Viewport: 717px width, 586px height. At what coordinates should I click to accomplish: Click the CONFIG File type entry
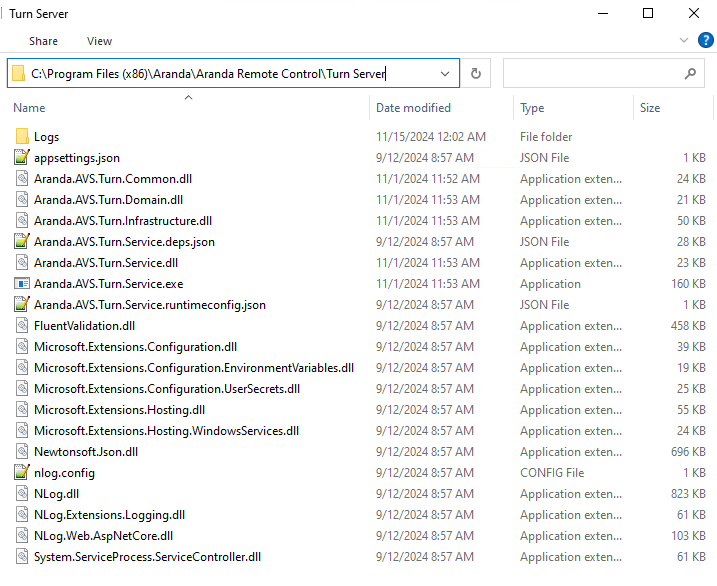pyautogui.click(x=552, y=473)
